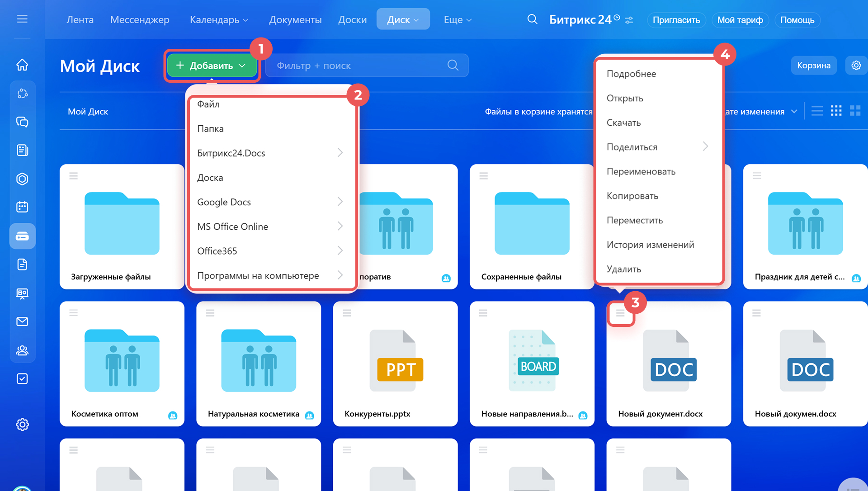Viewport: 868px width, 491px height.
Task: Click the Пригласить button
Action: click(x=676, y=20)
